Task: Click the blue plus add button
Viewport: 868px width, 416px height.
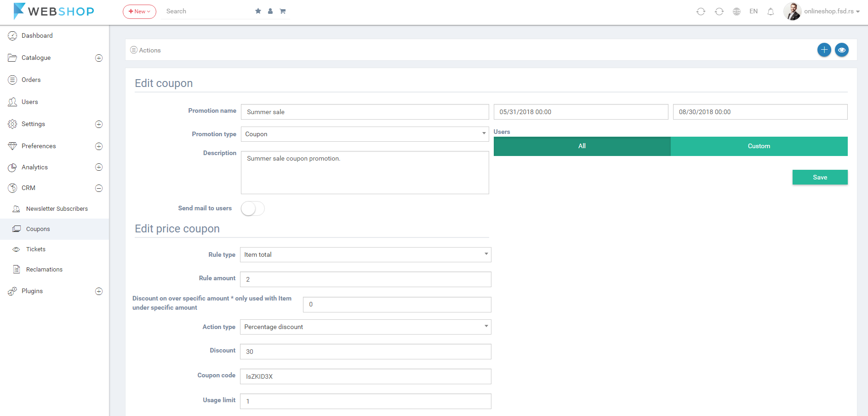Action: pos(824,50)
